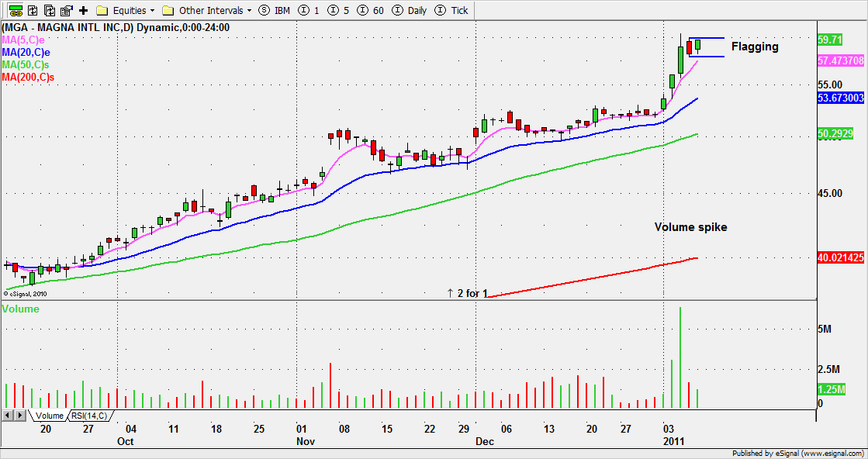Click the Other Intervals folder icon
868x459 pixels.
168,10
